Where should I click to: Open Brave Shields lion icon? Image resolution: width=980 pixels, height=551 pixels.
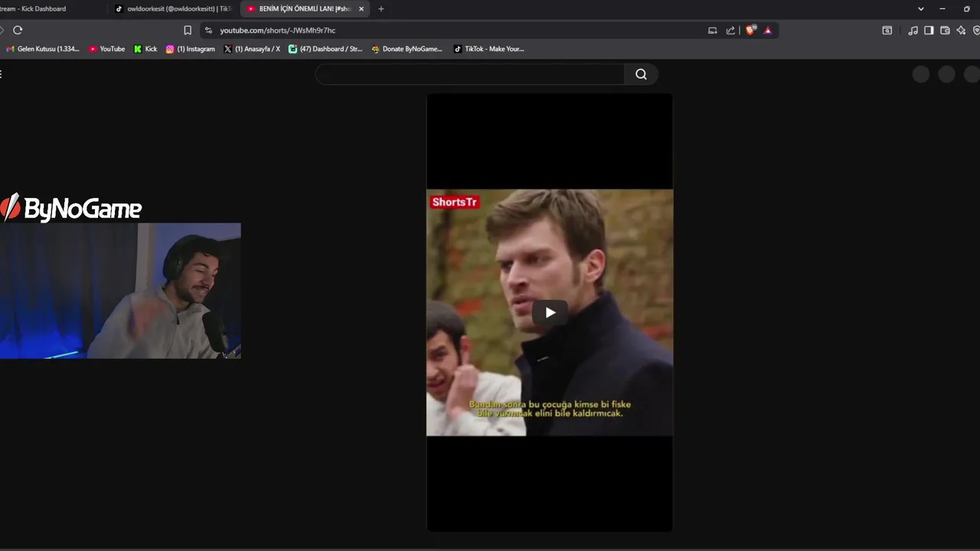tap(750, 30)
